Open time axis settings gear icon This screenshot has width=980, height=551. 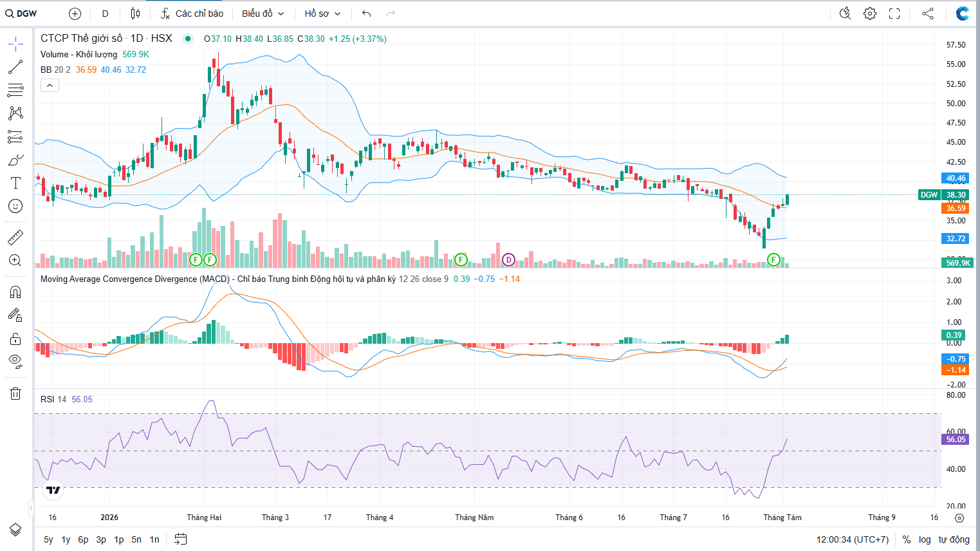[x=959, y=518]
